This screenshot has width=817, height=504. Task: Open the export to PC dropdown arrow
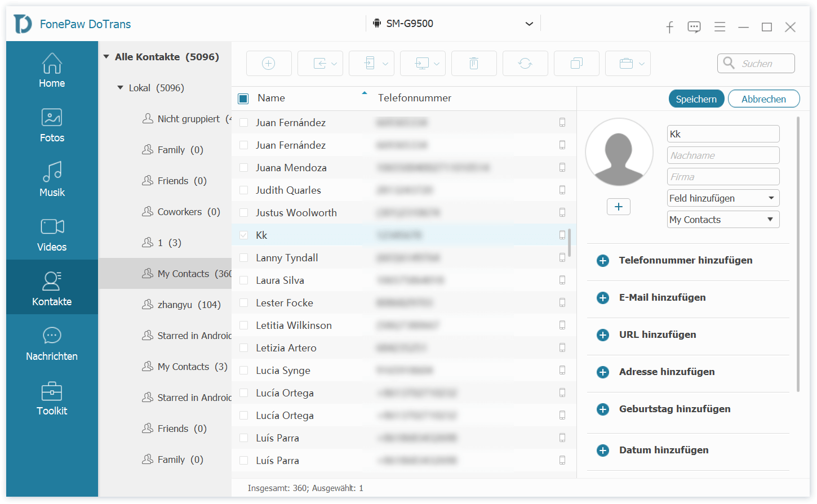(x=437, y=64)
